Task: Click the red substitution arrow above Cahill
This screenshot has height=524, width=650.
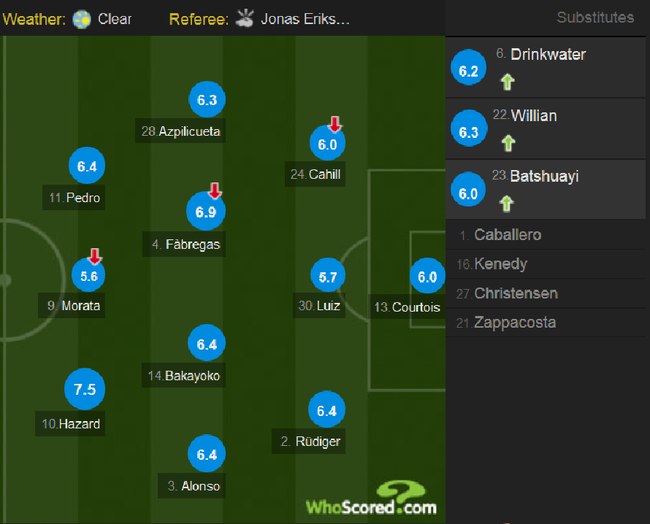Action: pyautogui.click(x=335, y=124)
